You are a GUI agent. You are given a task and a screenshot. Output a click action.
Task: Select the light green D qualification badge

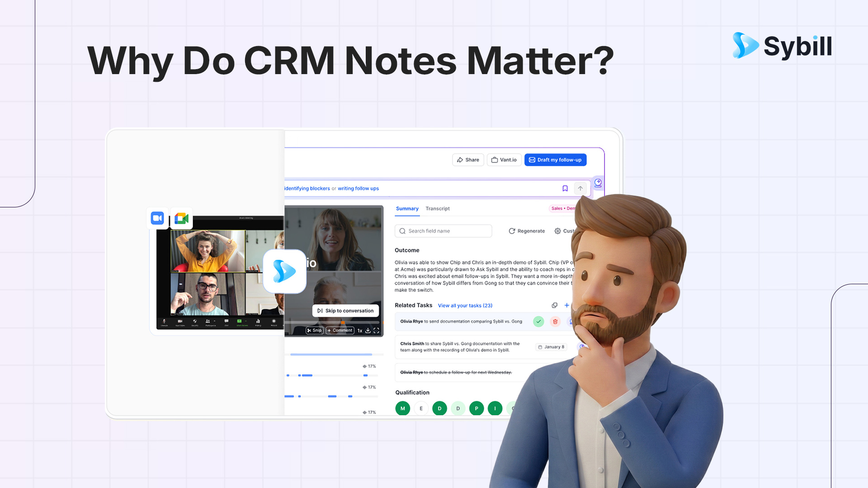coord(458,408)
